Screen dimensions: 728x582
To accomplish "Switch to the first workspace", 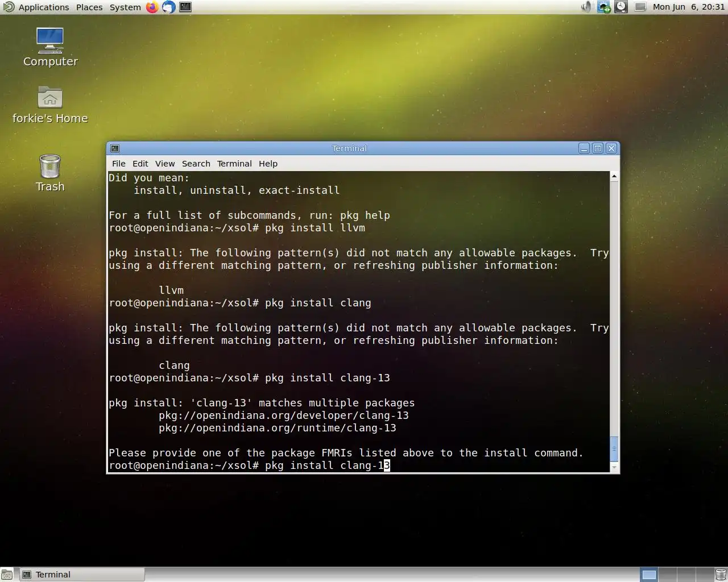I will (649, 575).
